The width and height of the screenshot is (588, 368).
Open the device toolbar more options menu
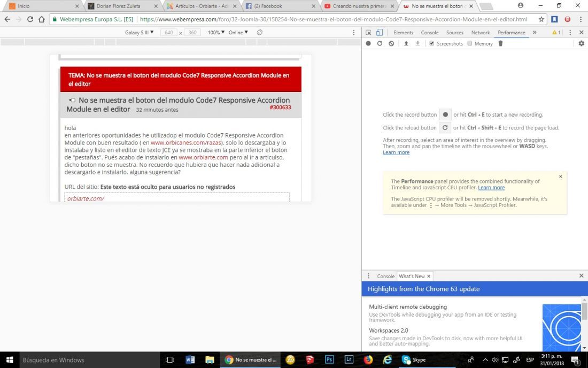354,33
